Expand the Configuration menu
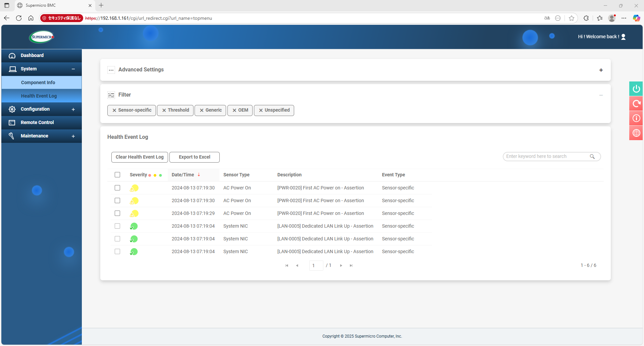The image size is (644, 346). (x=73, y=109)
